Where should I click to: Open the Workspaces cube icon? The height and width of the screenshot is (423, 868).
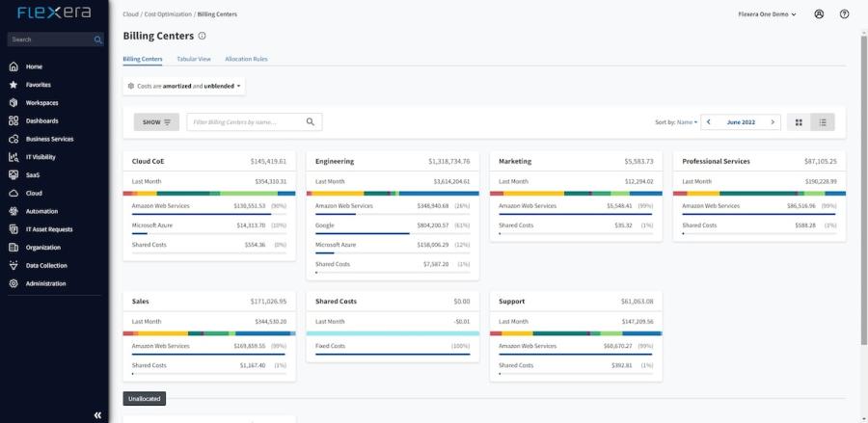click(14, 103)
